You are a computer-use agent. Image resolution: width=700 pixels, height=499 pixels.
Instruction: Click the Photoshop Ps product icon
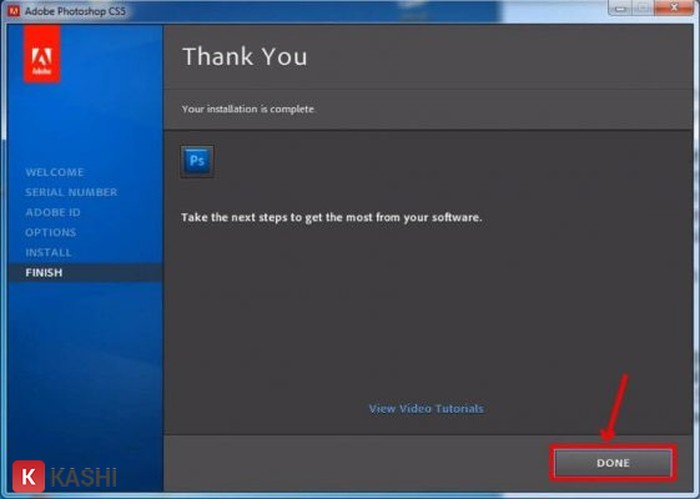pyautogui.click(x=197, y=161)
